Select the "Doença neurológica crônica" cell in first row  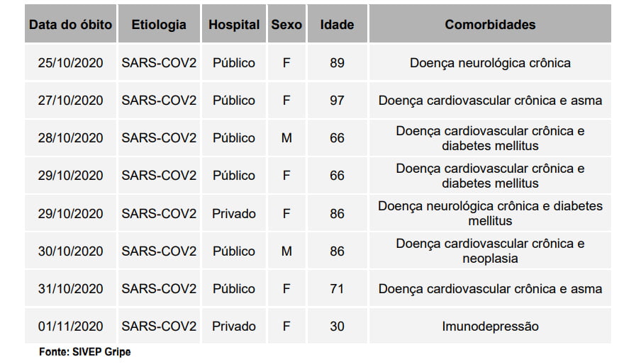point(490,63)
